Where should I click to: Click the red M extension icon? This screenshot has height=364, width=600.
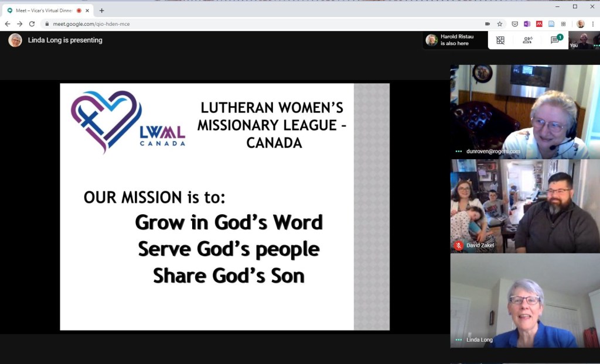pyautogui.click(x=539, y=24)
